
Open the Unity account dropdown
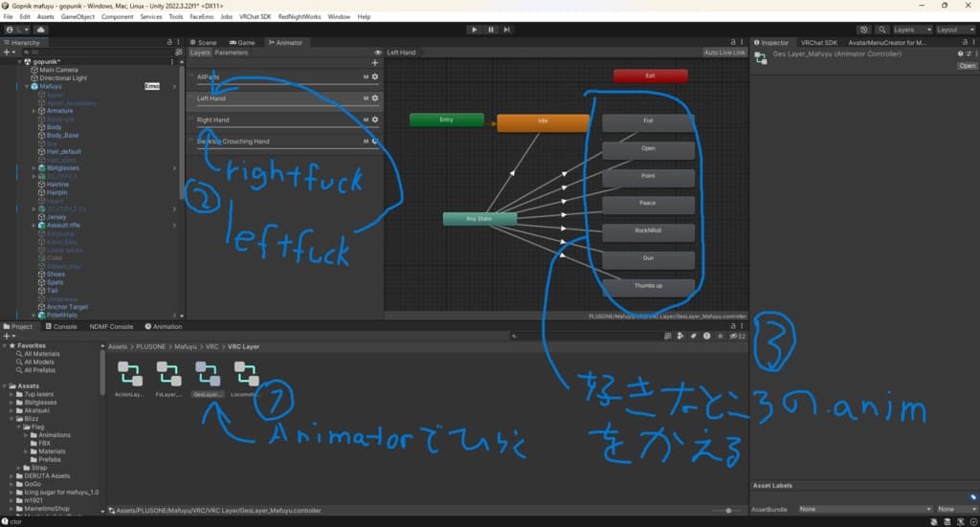(17, 30)
